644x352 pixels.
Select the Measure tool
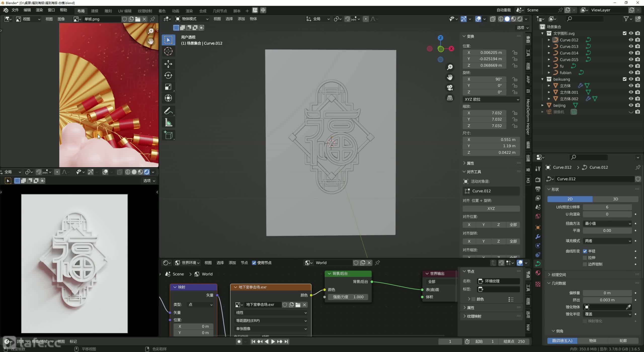point(168,123)
